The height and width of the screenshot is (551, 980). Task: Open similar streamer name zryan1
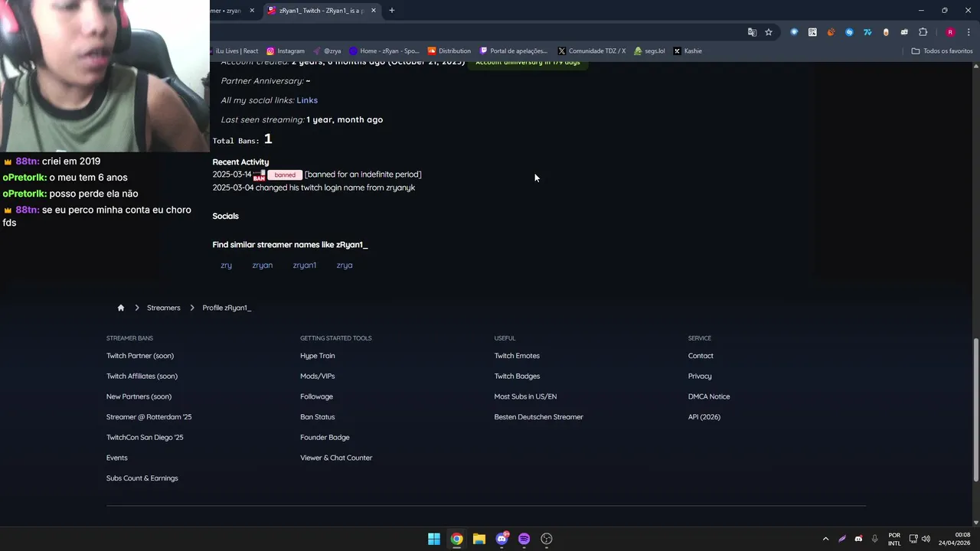tap(305, 266)
